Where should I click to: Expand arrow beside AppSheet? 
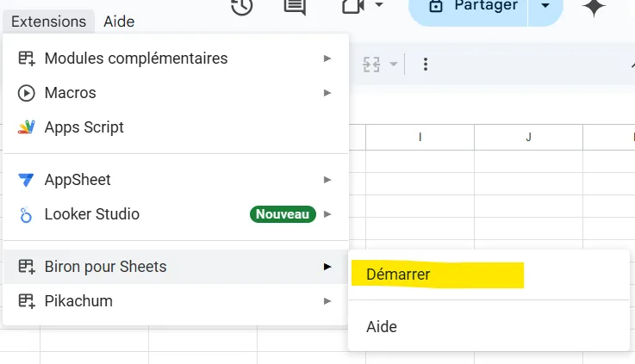[327, 180]
